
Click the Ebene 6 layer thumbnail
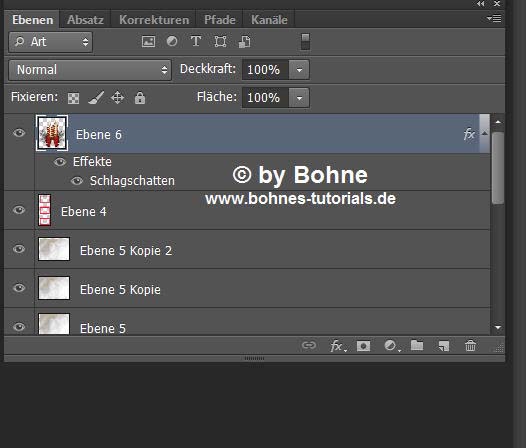point(52,133)
